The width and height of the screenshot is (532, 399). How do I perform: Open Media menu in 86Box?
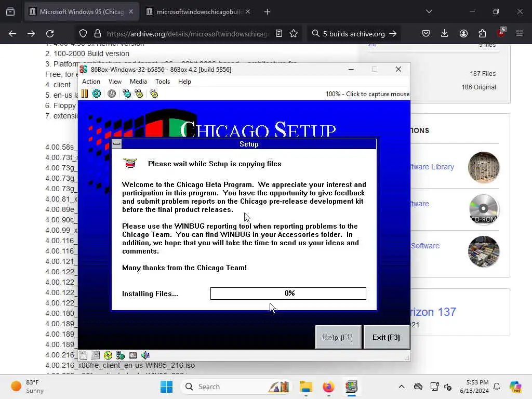click(138, 82)
